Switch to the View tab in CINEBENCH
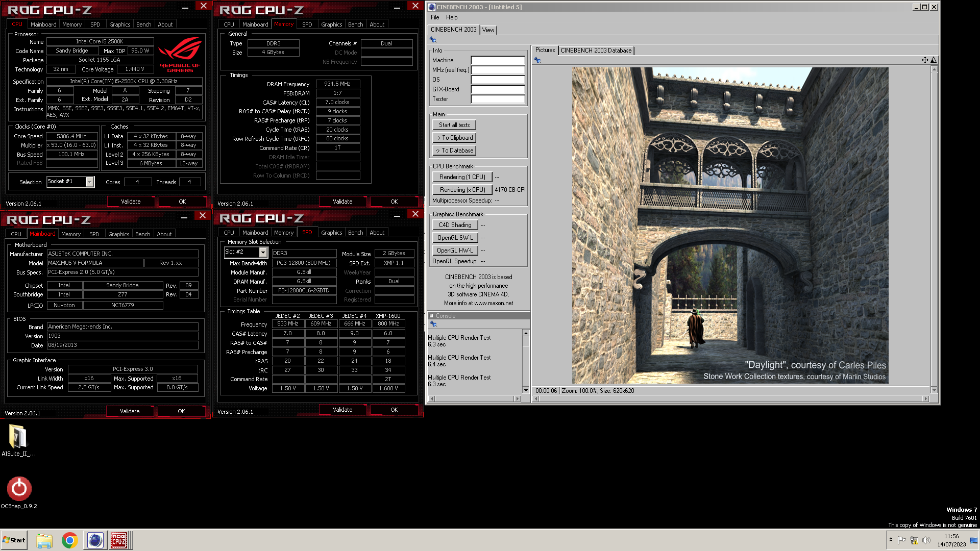The height and width of the screenshot is (551, 980). coord(488,30)
